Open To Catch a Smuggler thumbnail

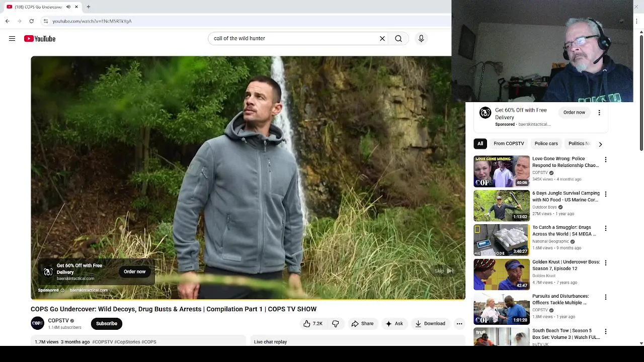click(502, 240)
